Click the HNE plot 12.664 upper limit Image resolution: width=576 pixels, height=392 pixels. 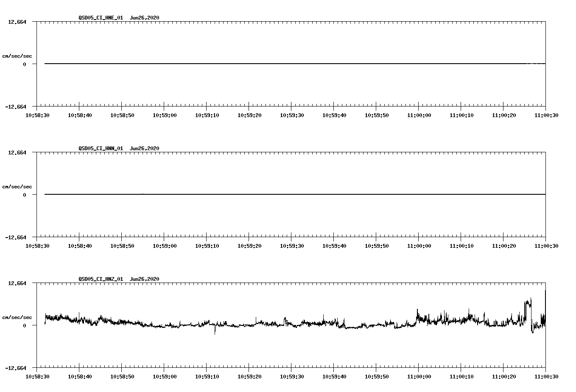coord(17,22)
